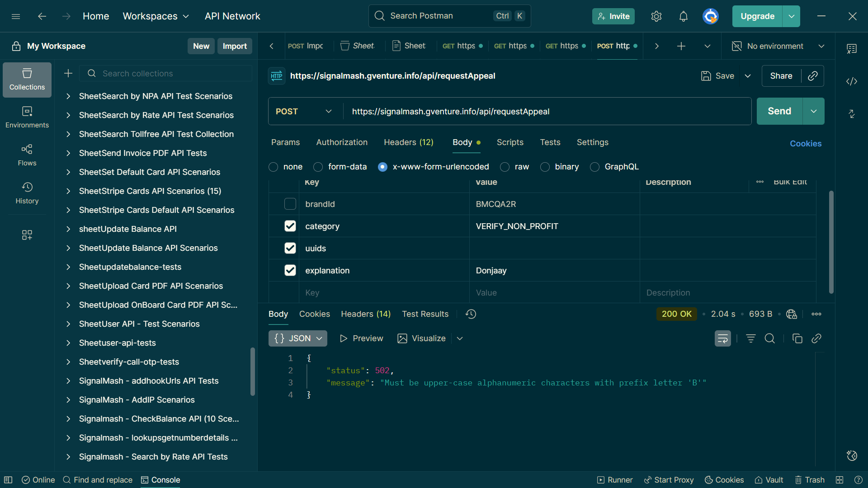This screenshot has width=868, height=488.
Task: Open the code snippet panel icon
Action: (x=852, y=81)
